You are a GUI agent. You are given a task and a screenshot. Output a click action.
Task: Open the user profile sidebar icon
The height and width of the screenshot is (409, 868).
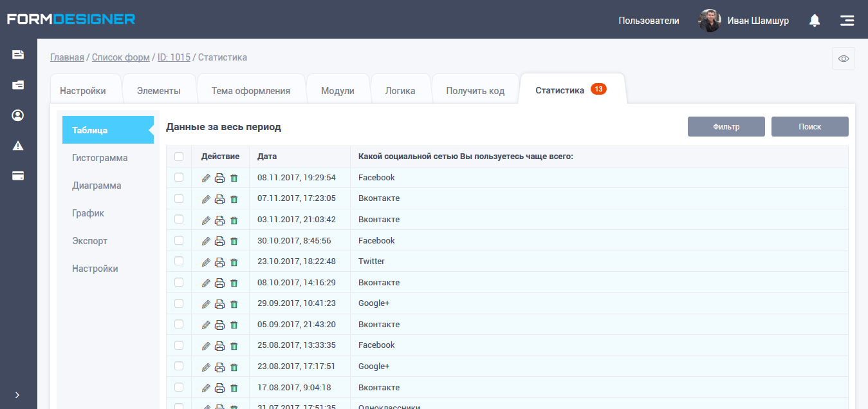(18, 115)
